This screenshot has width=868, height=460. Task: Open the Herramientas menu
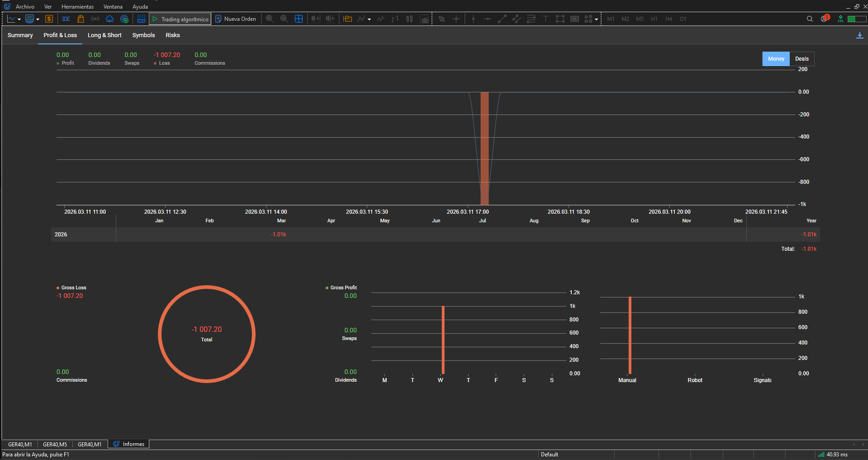pos(77,7)
